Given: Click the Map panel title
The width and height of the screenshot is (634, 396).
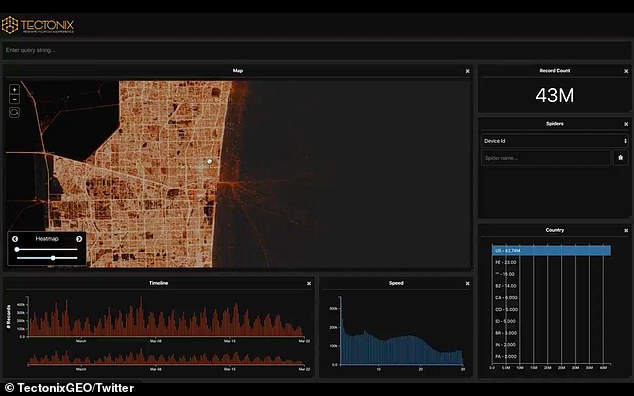Looking at the screenshot, I should pyautogui.click(x=238, y=71).
